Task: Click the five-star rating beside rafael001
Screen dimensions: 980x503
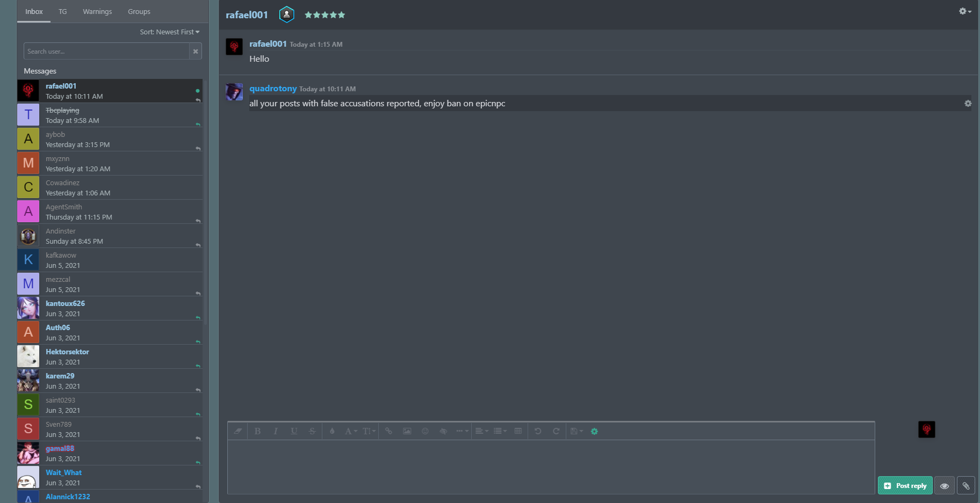Action: pos(325,15)
